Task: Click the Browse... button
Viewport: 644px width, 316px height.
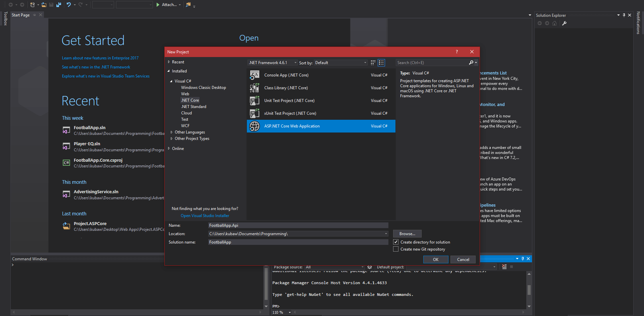Action: [407, 234]
